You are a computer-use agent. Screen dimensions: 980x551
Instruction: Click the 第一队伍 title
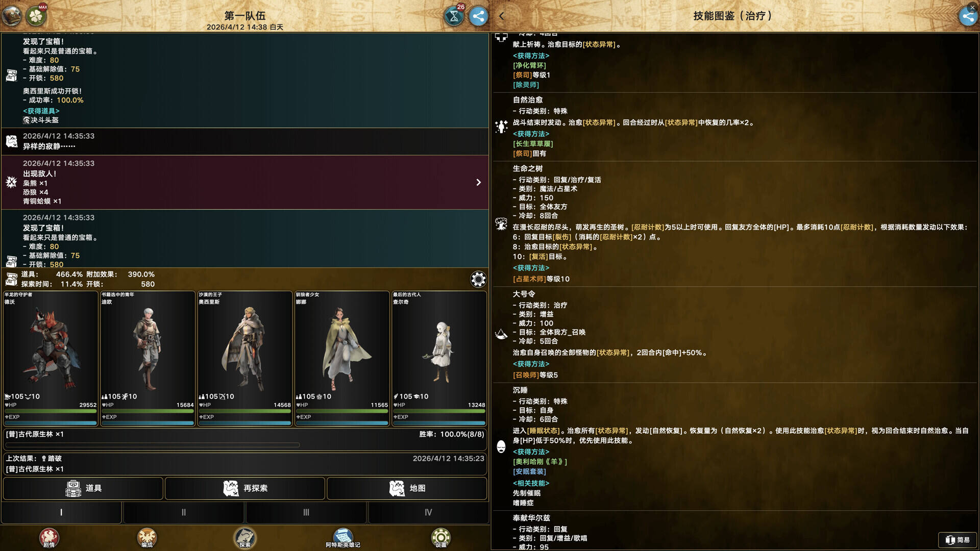tap(245, 16)
